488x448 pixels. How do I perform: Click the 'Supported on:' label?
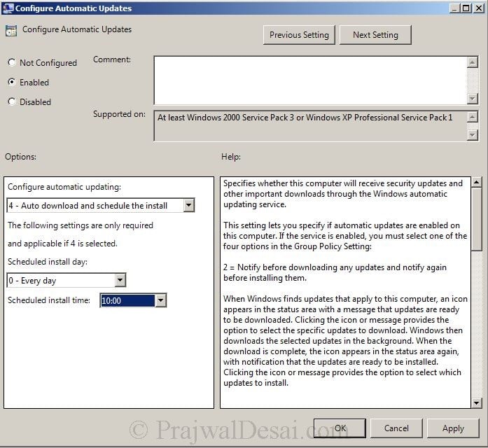pyautogui.click(x=119, y=114)
